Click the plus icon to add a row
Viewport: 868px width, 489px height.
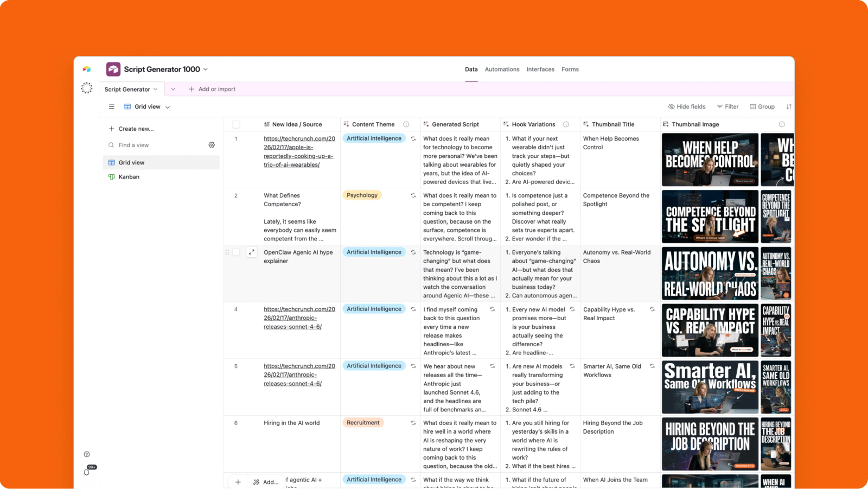click(238, 482)
